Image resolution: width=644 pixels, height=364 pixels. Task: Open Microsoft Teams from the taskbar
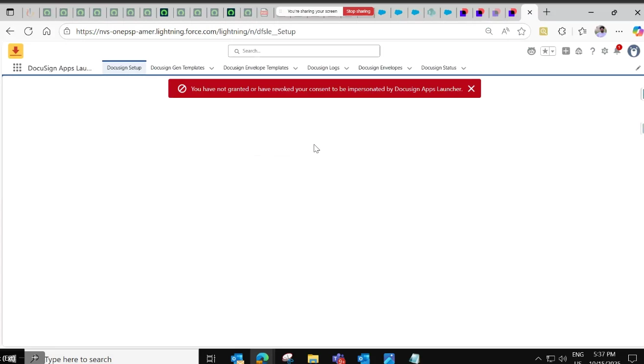[x=339, y=359]
